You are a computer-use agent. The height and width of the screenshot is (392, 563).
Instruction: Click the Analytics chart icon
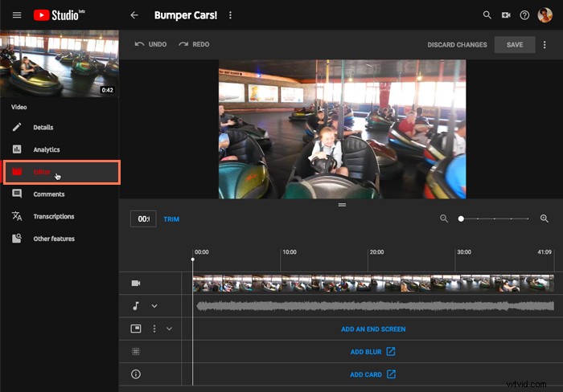tap(17, 149)
